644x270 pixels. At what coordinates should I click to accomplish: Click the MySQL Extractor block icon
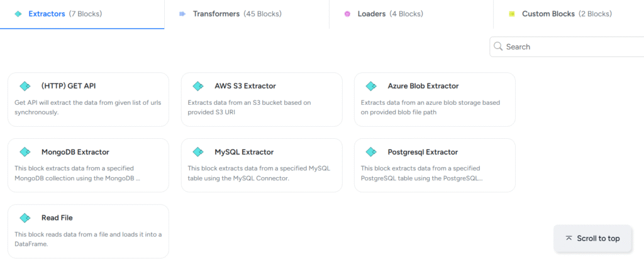tap(198, 152)
